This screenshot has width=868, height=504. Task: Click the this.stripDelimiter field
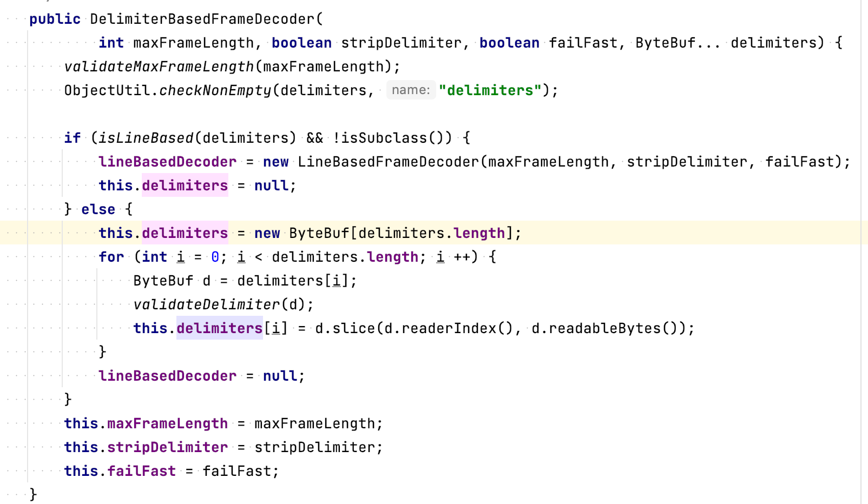click(x=146, y=447)
